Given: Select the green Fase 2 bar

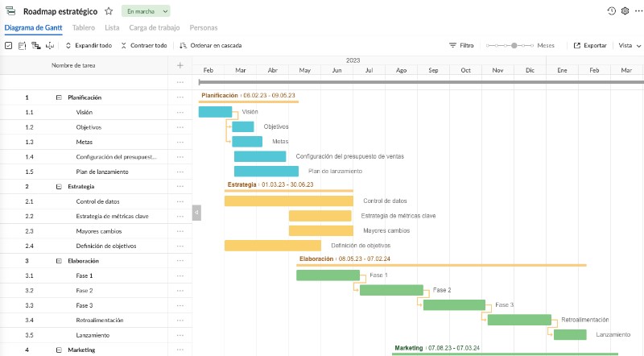Looking at the screenshot, I should point(391,290).
